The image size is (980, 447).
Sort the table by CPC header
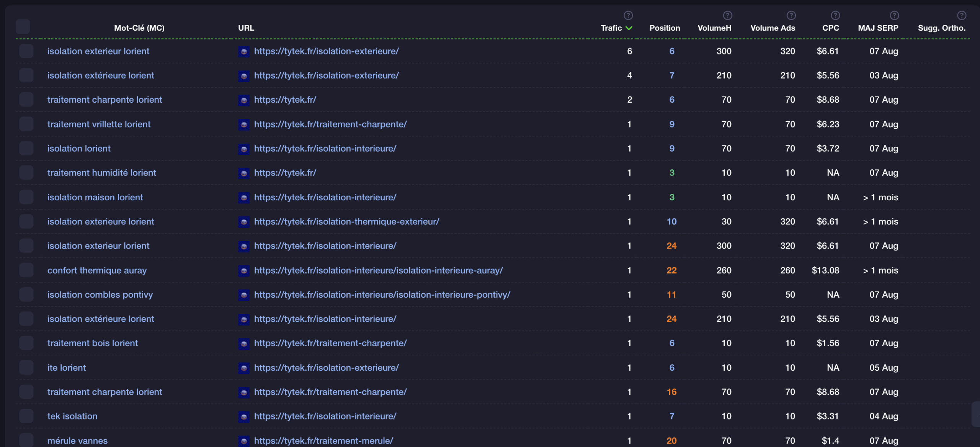click(x=831, y=28)
